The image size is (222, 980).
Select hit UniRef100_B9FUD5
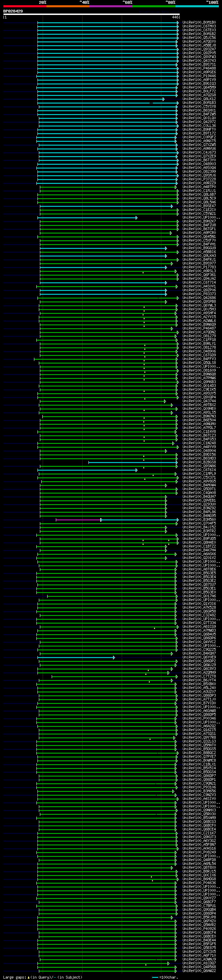pos(199,539)
